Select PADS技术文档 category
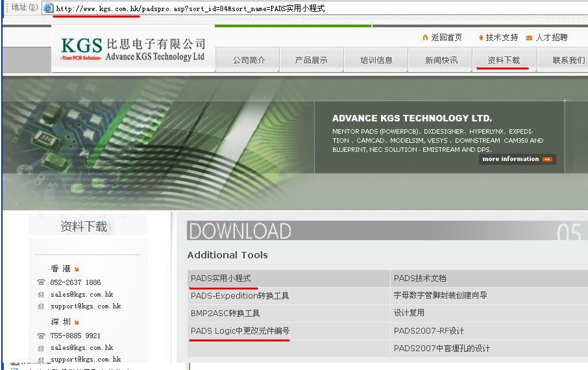This screenshot has height=370, width=588. (420, 278)
